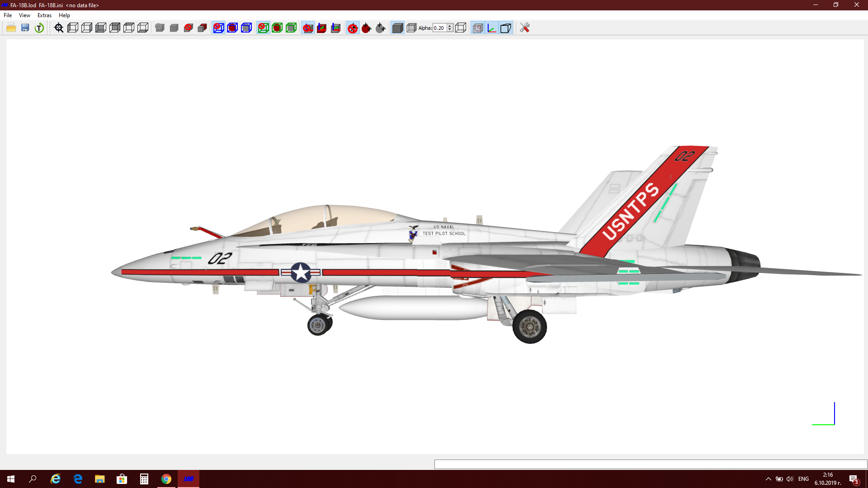Toggle the coordinate axes display button
The width and height of the screenshot is (868, 488).
point(491,28)
